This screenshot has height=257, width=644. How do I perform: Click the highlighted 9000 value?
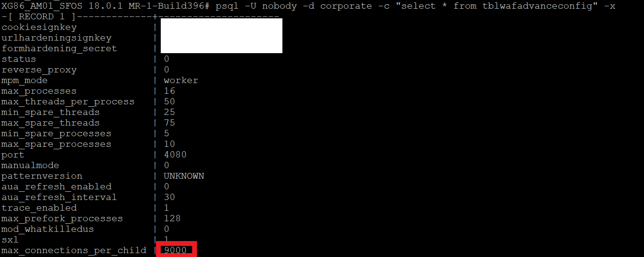[175, 250]
